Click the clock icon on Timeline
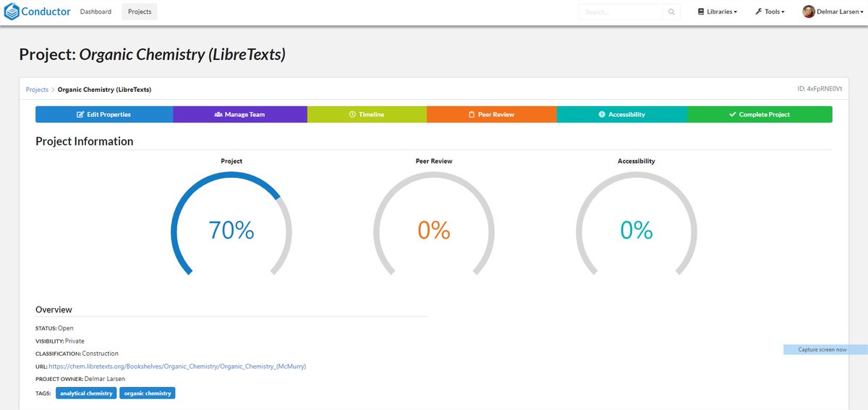The image size is (868, 410). coord(352,114)
